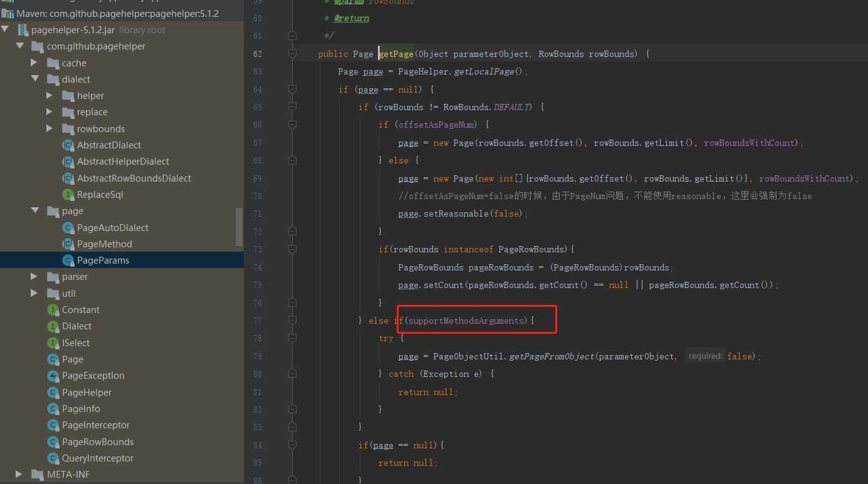Select the PageRowBounds class icon
The width and height of the screenshot is (868, 484).
point(53,442)
